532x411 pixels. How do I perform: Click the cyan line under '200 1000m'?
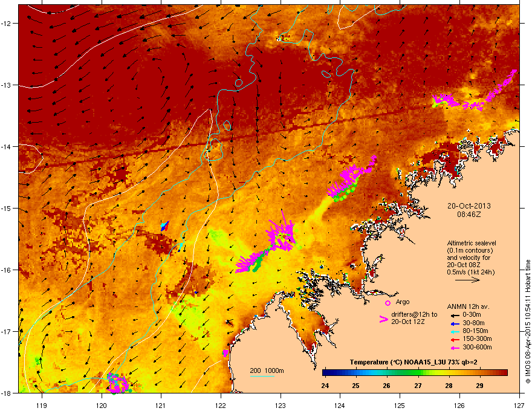click(x=262, y=376)
